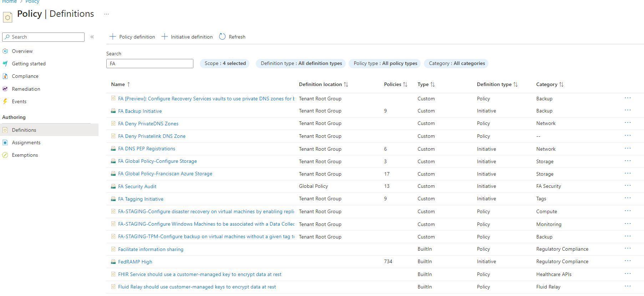644x296 pixels.
Task: Click the sidebar Search box
Action: [43, 37]
